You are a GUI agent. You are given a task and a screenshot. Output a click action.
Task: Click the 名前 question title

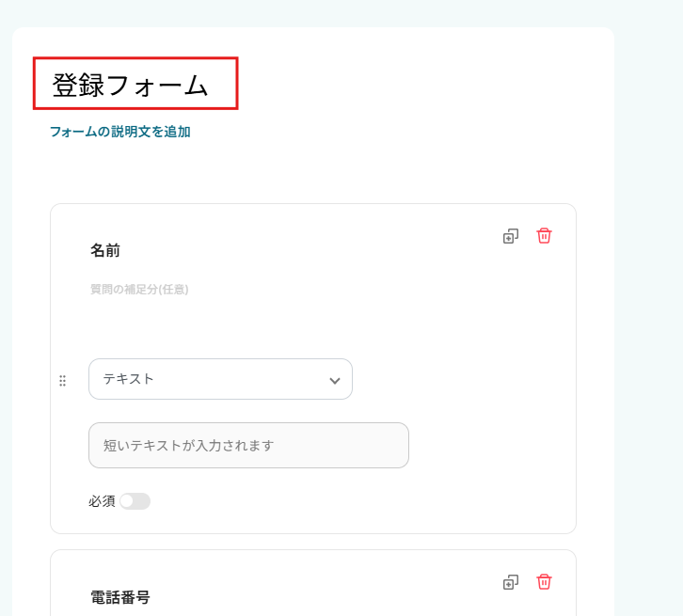point(105,251)
